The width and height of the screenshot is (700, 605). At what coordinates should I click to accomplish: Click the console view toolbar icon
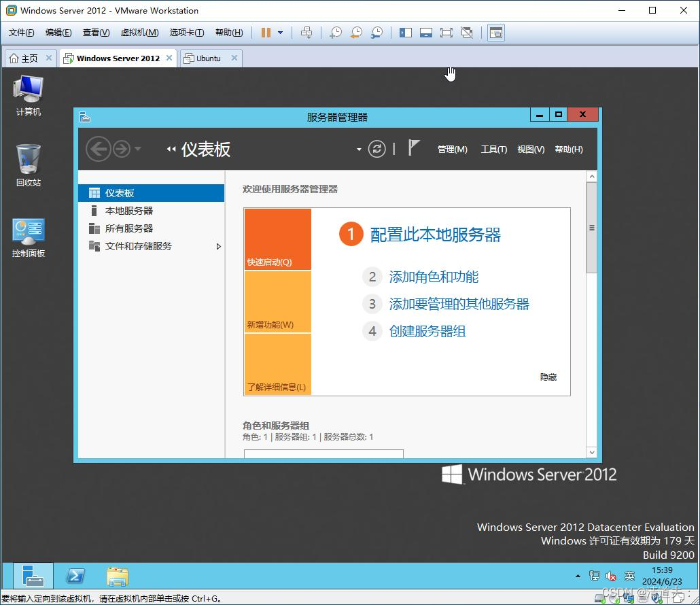496,33
